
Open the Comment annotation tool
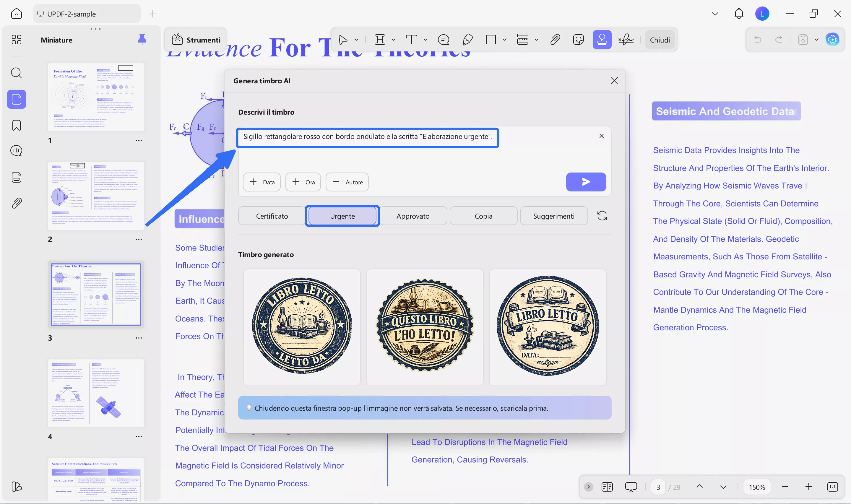point(444,39)
